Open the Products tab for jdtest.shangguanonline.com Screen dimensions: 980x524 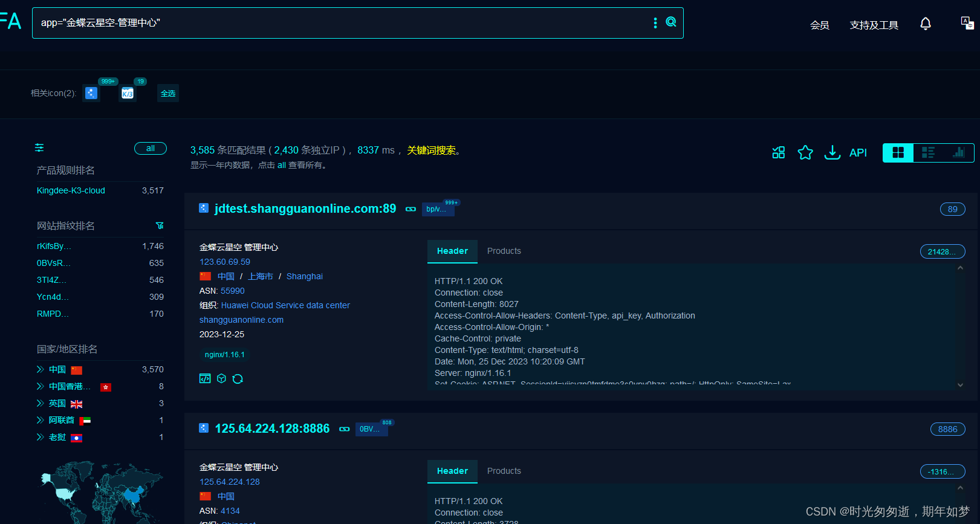point(504,251)
